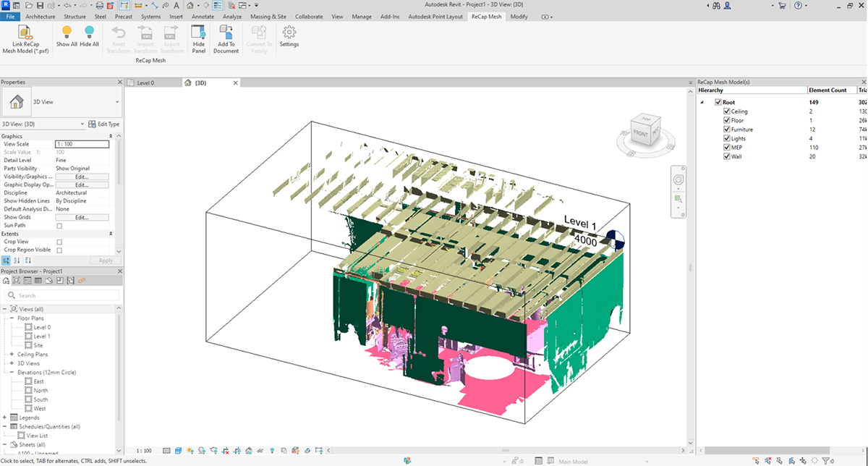
Task: Click the ViewCube FRONT face
Action: pos(639,133)
